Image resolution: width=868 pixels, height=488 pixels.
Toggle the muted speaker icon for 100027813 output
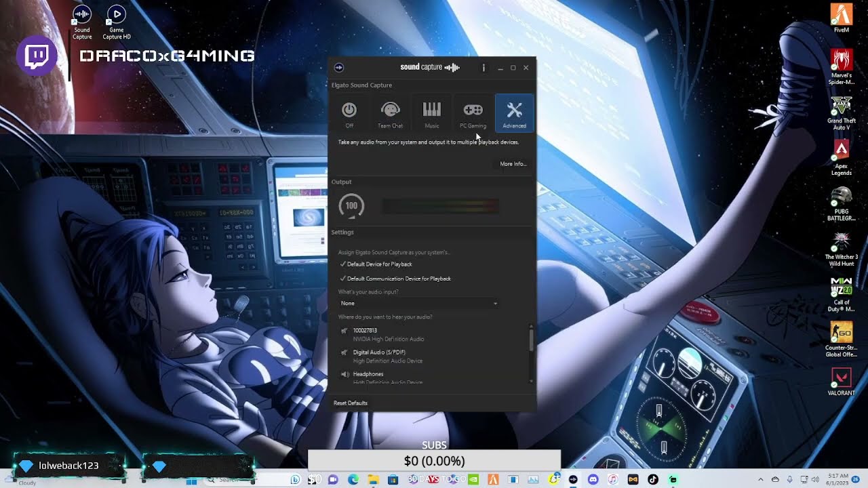344,331
